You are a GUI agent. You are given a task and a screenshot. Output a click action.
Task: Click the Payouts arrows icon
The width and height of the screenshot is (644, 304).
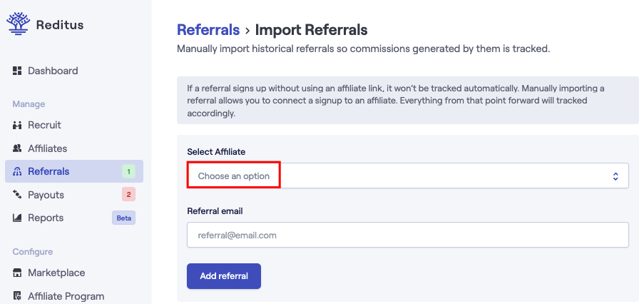point(17,194)
